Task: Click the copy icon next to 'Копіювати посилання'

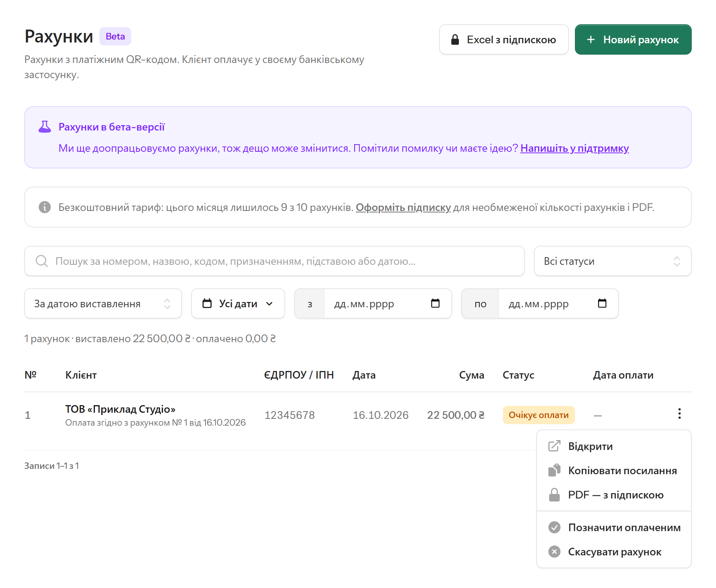Action: (x=554, y=470)
